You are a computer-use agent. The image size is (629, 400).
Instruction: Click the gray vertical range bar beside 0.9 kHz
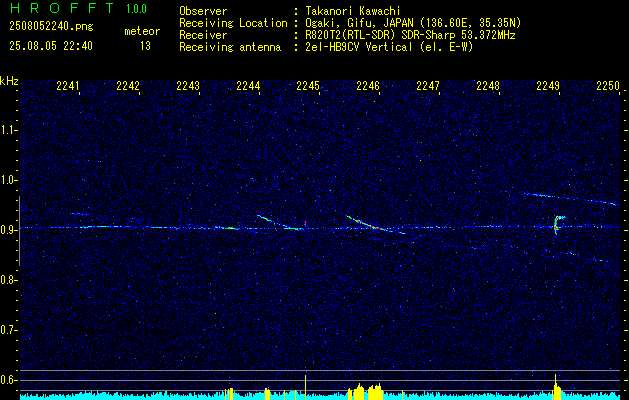coord(19,231)
